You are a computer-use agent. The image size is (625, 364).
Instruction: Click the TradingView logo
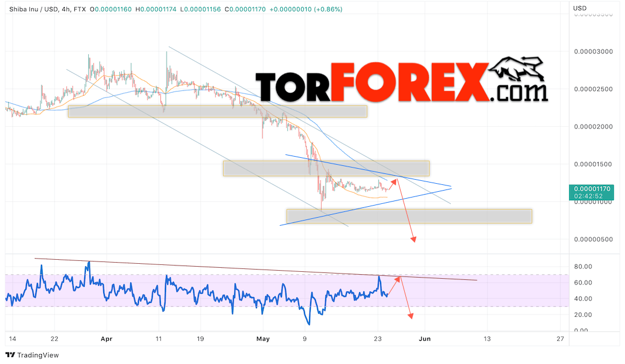(x=32, y=355)
